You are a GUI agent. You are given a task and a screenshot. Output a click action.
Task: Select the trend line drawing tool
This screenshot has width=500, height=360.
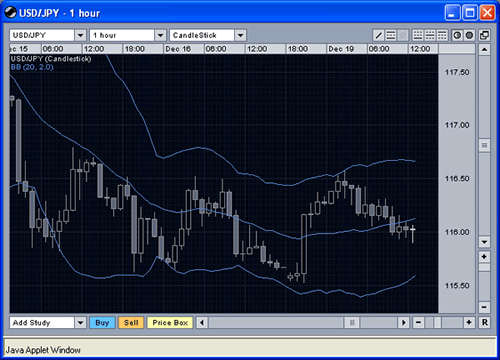click(x=379, y=35)
